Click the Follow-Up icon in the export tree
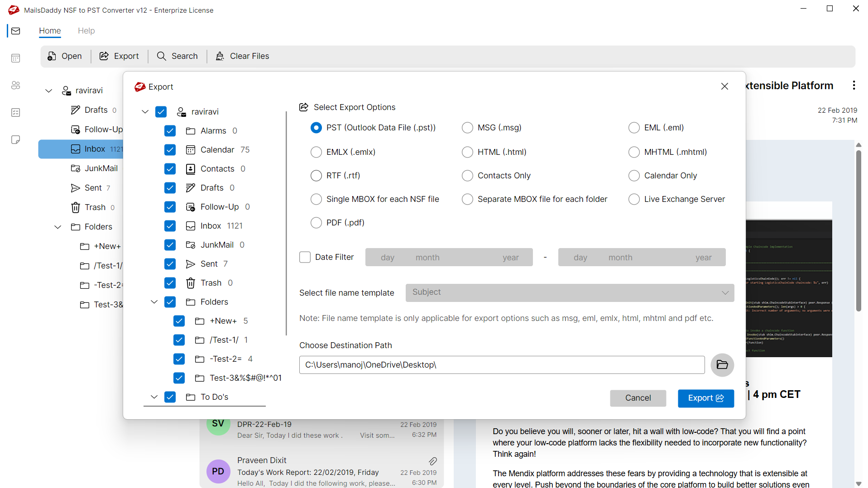 [191, 207]
